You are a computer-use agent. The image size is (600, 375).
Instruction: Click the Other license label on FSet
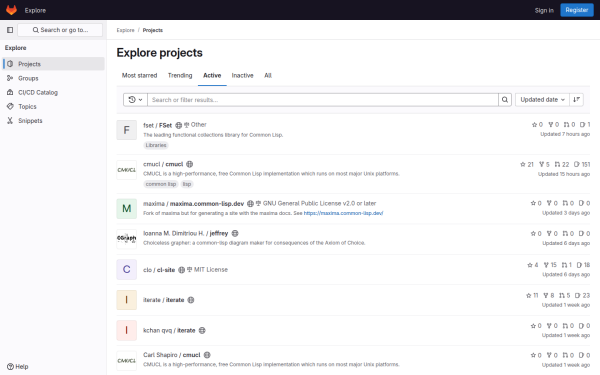tap(196, 125)
